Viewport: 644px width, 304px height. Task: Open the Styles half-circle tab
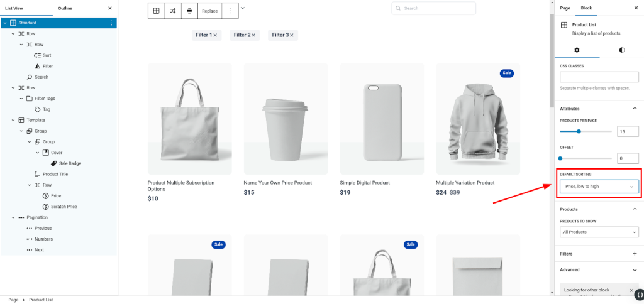click(622, 50)
